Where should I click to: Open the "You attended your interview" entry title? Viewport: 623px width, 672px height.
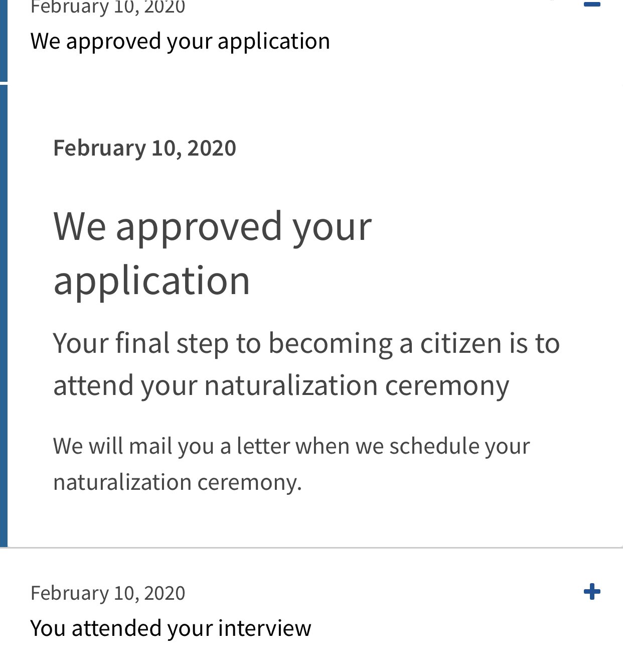(x=171, y=629)
